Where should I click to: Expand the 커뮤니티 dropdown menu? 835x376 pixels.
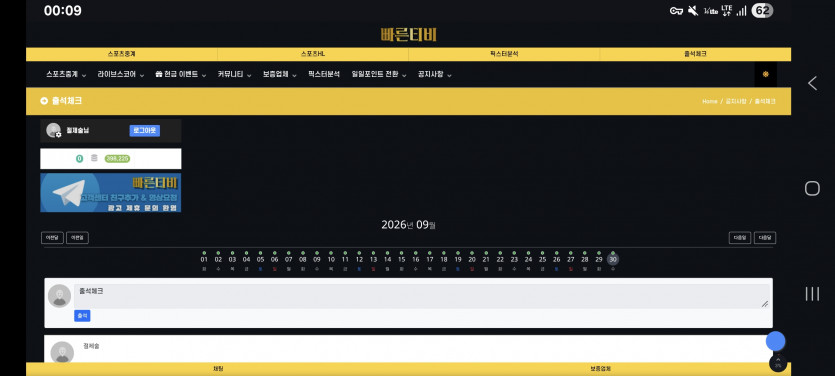click(234, 75)
